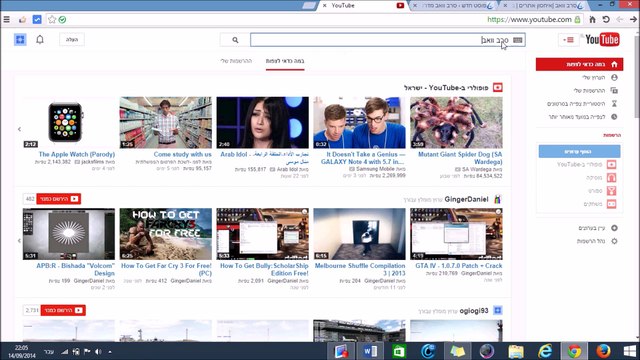
Task: Open 'Come study with us' title link
Action: click(x=182, y=154)
